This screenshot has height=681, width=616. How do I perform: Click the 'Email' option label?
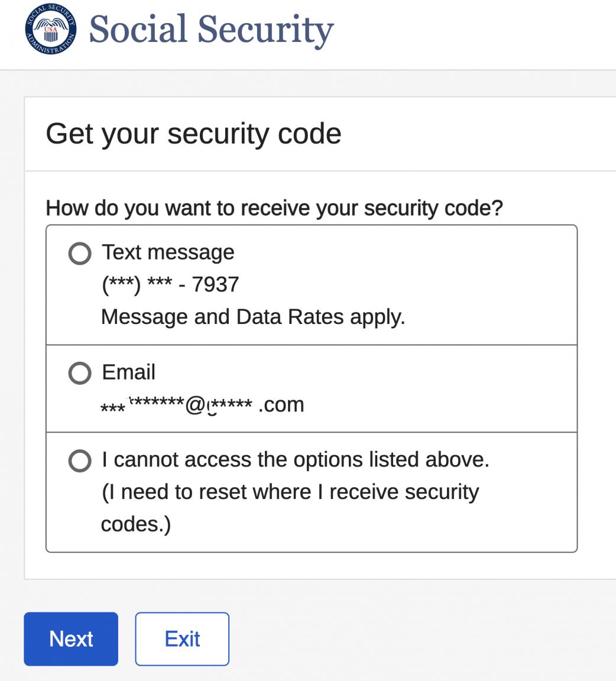(129, 372)
